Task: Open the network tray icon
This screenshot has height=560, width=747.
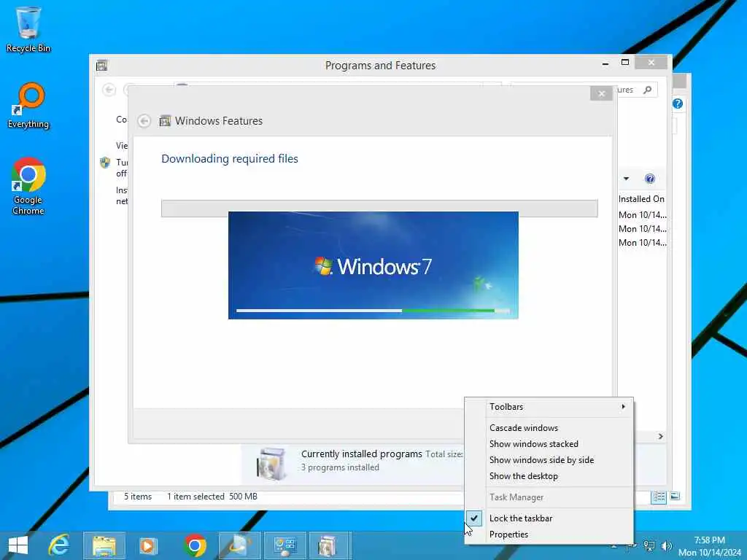Action: tap(649, 545)
